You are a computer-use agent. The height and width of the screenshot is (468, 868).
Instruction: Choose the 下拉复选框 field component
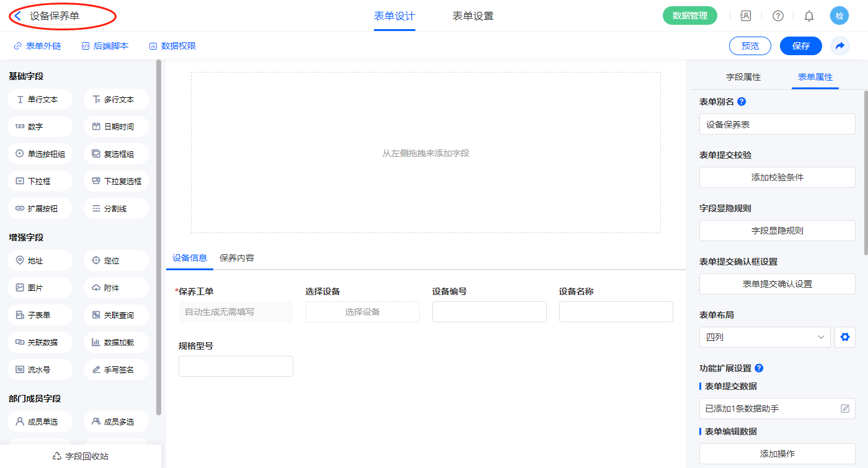116,181
